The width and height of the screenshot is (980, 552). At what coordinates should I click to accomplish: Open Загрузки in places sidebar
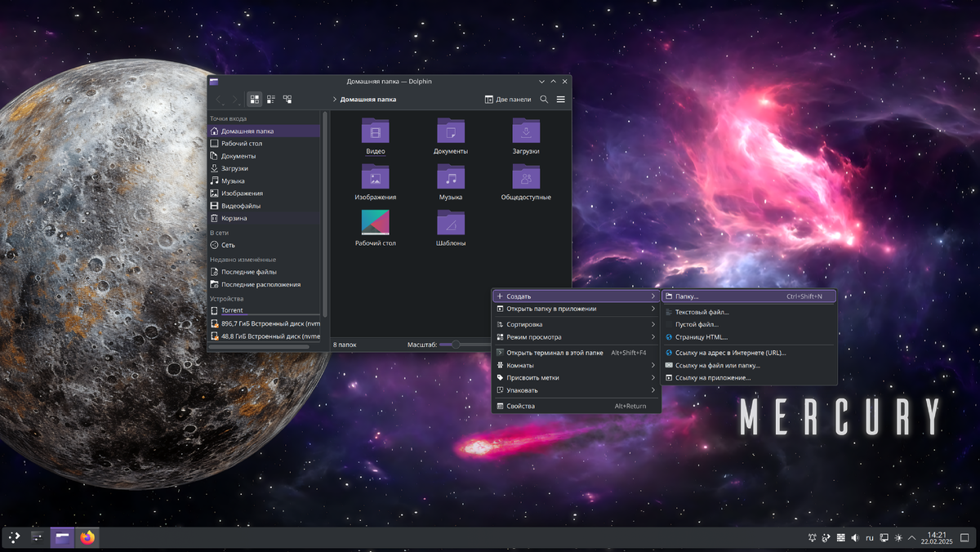pos(265,168)
